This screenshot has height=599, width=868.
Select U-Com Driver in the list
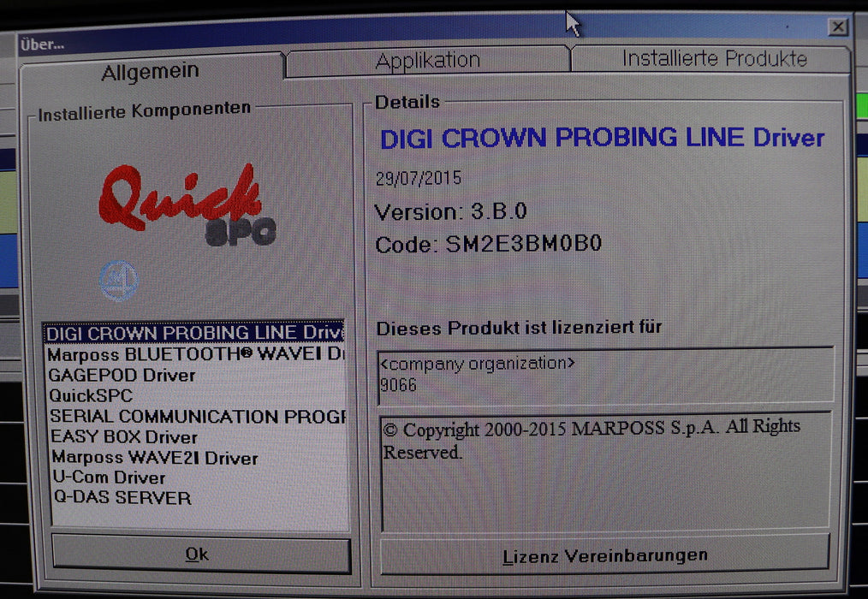[109, 477]
